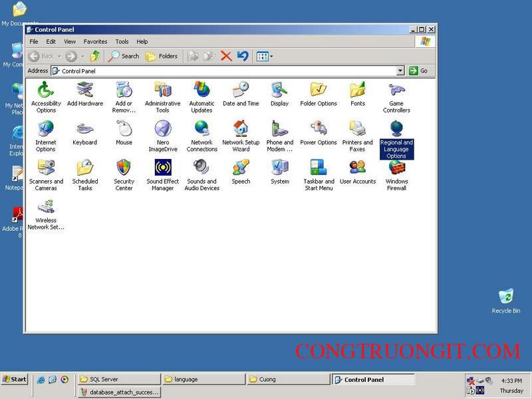Image resolution: width=532 pixels, height=399 pixels.
Task: Open Display properties icon
Action: (279, 94)
